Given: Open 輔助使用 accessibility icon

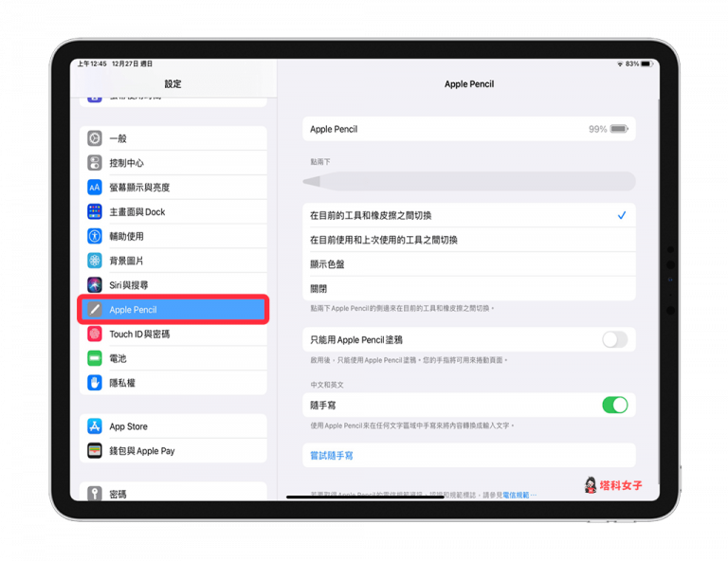Looking at the screenshot, I should click(95, 236).
